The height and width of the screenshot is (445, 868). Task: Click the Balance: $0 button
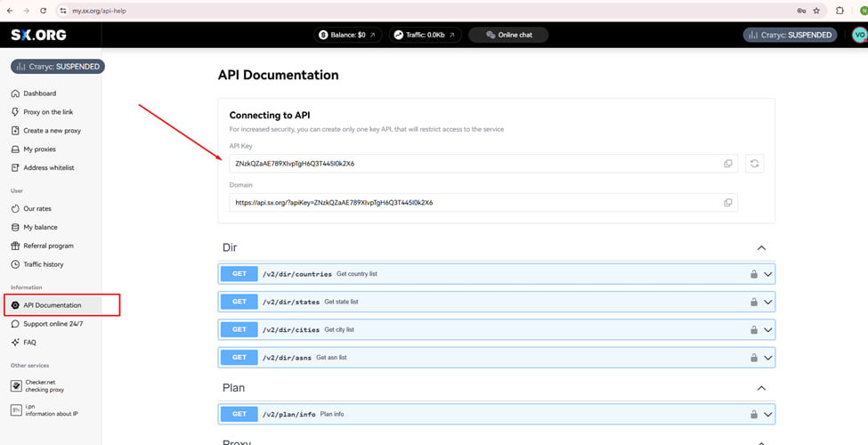348,35
